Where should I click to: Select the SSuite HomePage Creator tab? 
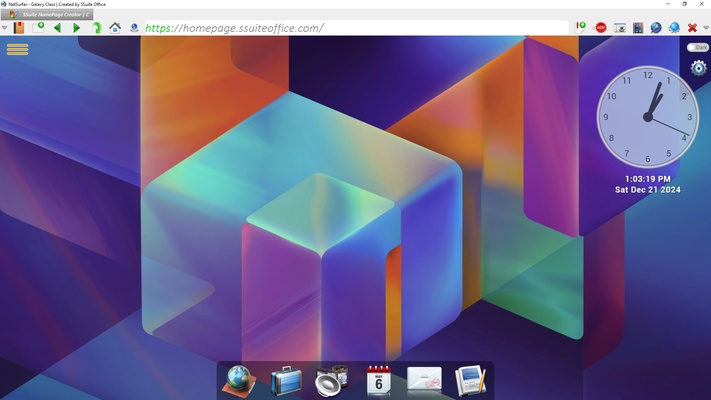point(48,15)
